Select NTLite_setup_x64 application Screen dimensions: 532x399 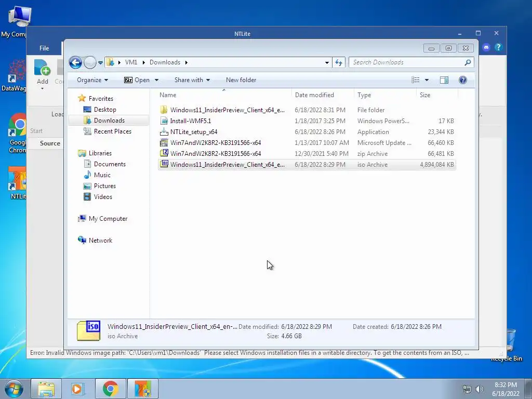click(307, 131)
